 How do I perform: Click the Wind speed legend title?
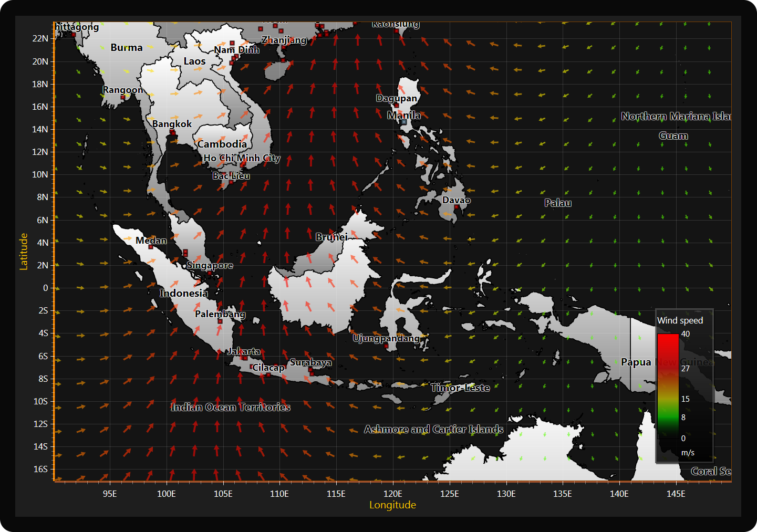[680, 320]
